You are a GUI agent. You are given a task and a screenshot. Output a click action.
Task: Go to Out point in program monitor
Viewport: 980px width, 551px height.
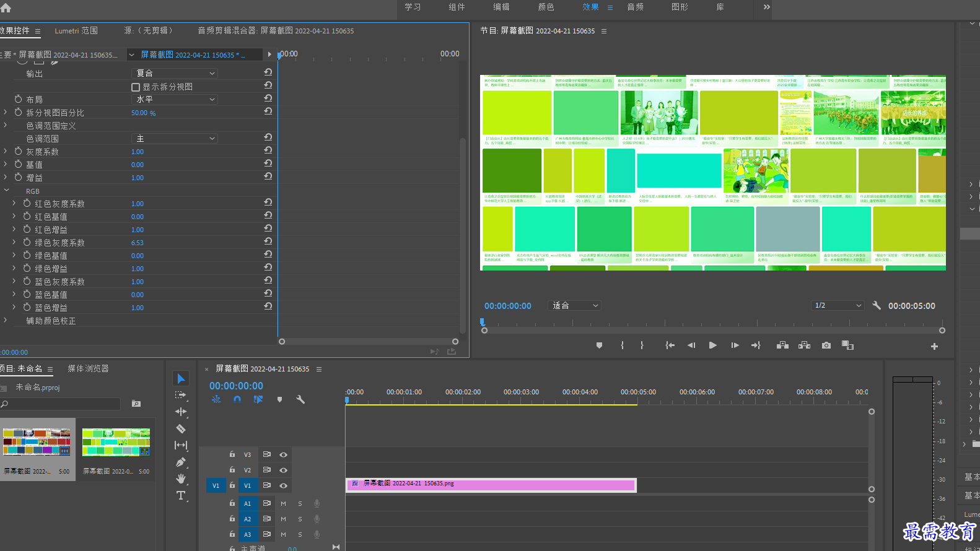coord(756,345)
